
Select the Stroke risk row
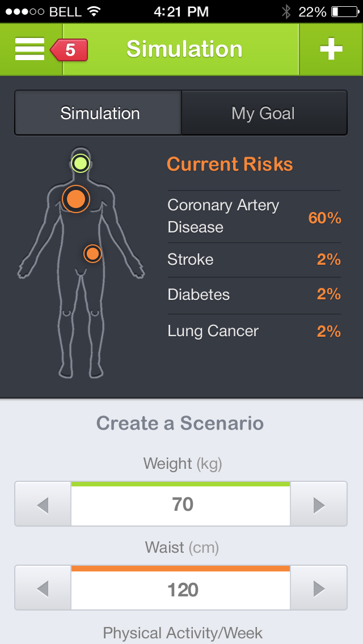(x=254, y=260)
